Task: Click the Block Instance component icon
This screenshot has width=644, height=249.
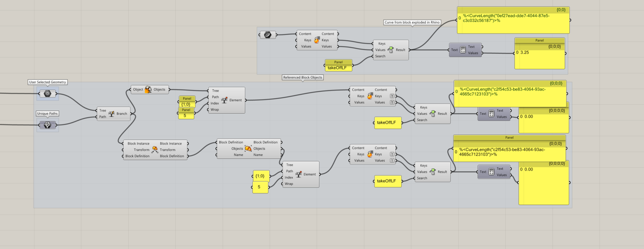Action: coord(155,150)
